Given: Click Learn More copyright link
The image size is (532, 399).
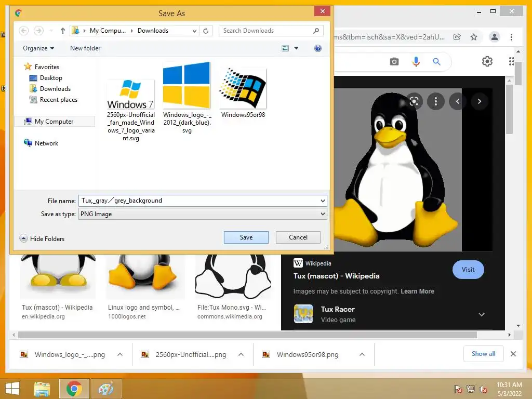Looking at the screenshot, I should click(x=417, y=291).
